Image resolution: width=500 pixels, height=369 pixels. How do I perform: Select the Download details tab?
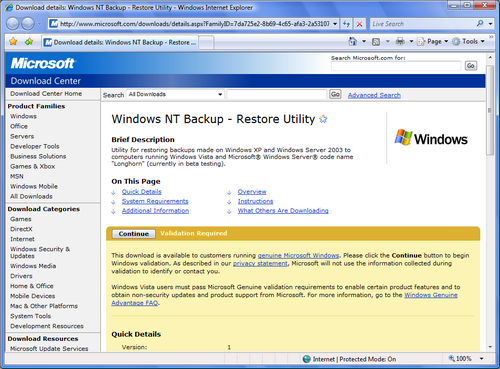(120, 42)
